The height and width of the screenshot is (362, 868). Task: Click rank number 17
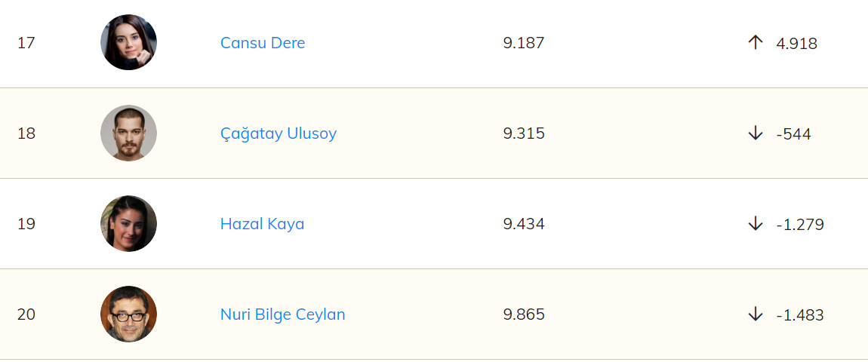point(26,43)
